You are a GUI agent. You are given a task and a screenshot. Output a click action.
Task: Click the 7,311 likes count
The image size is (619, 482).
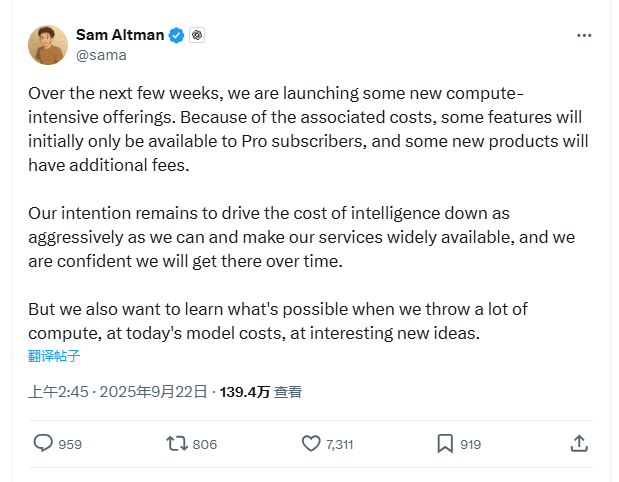coord(340,445)
